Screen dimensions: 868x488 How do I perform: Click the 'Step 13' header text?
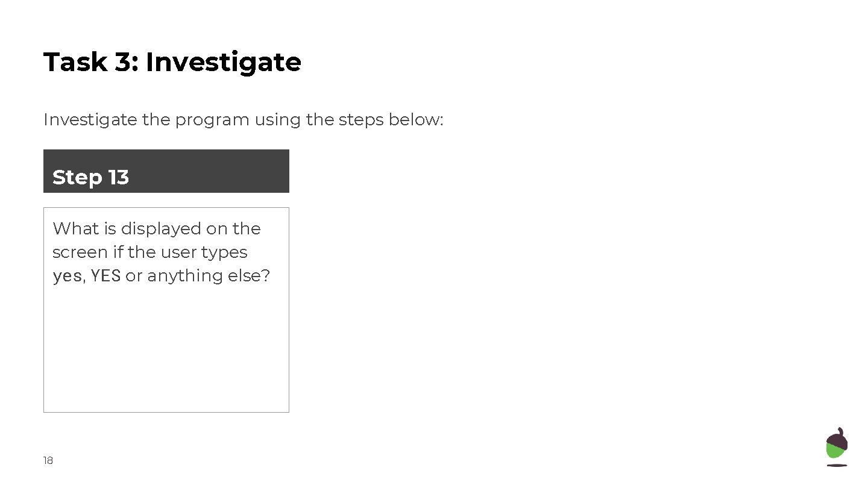point(90,177)
